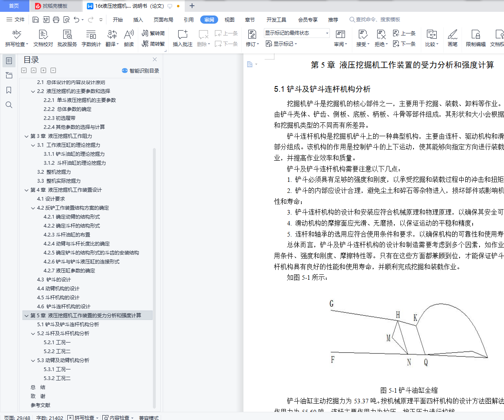
Task: Collapse all outline levels with minus icon
Action: (x=53, y=71)
